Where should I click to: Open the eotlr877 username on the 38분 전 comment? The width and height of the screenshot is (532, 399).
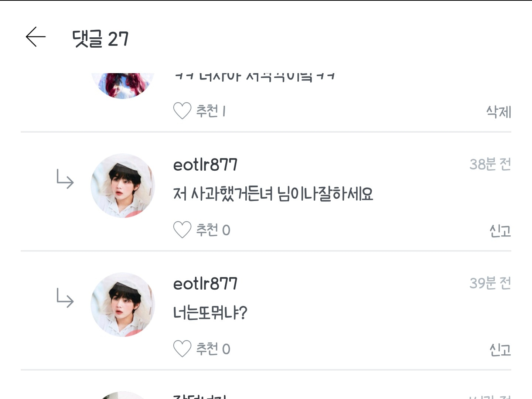(x=205, y=165)
